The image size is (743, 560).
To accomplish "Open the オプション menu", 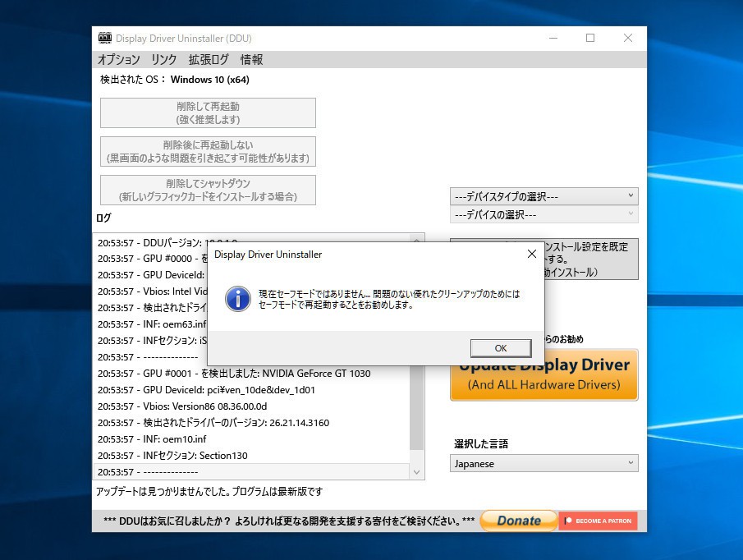I will [x=118, y=60].
